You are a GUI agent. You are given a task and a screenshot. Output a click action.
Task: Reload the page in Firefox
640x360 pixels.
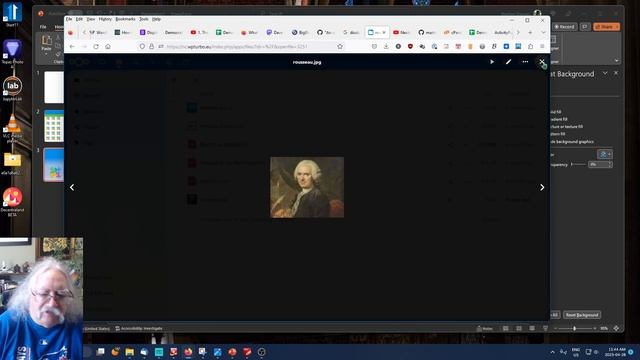96,47
